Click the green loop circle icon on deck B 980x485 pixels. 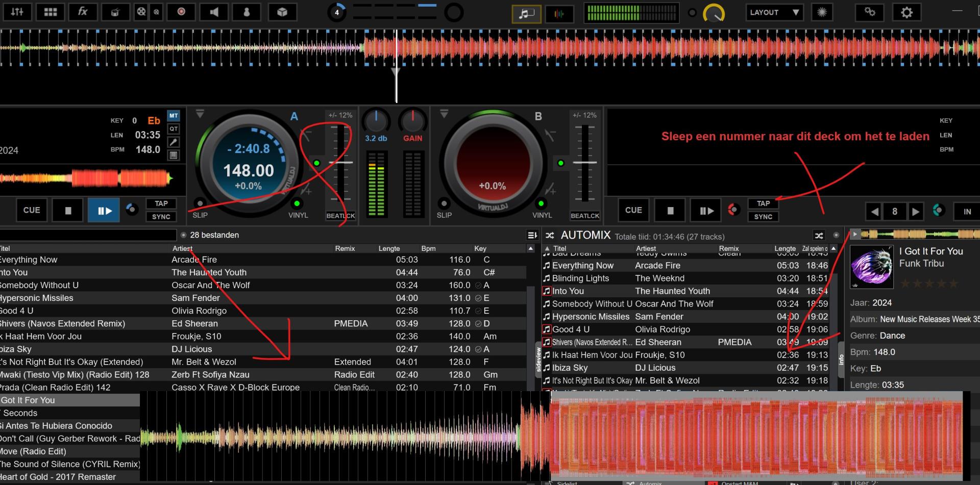[938, 210]
